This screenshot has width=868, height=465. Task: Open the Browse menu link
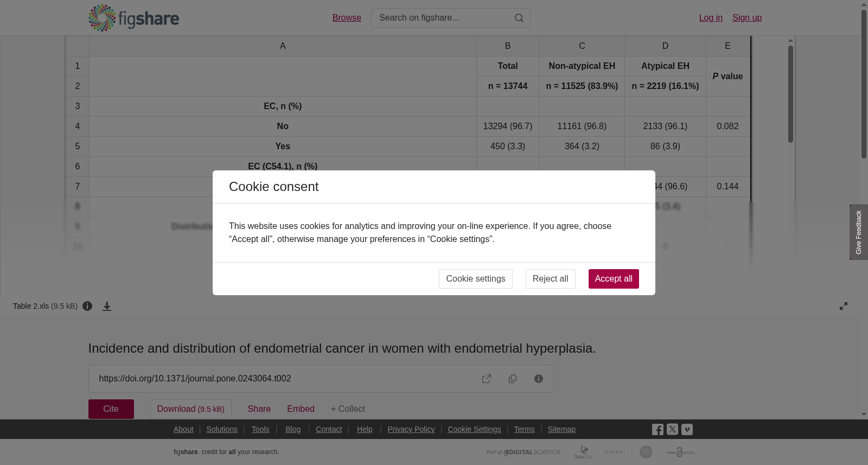pyautogui.click(x=347, y=18)
